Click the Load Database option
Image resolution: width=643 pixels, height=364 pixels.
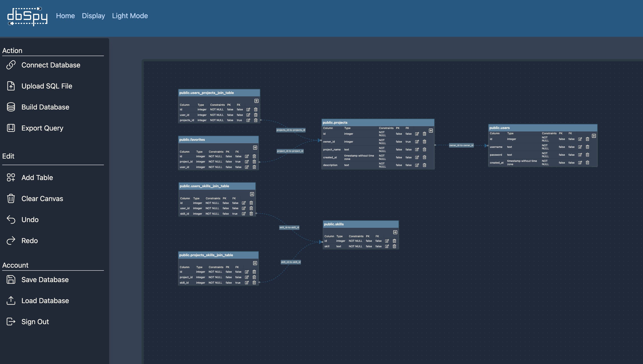45,300
